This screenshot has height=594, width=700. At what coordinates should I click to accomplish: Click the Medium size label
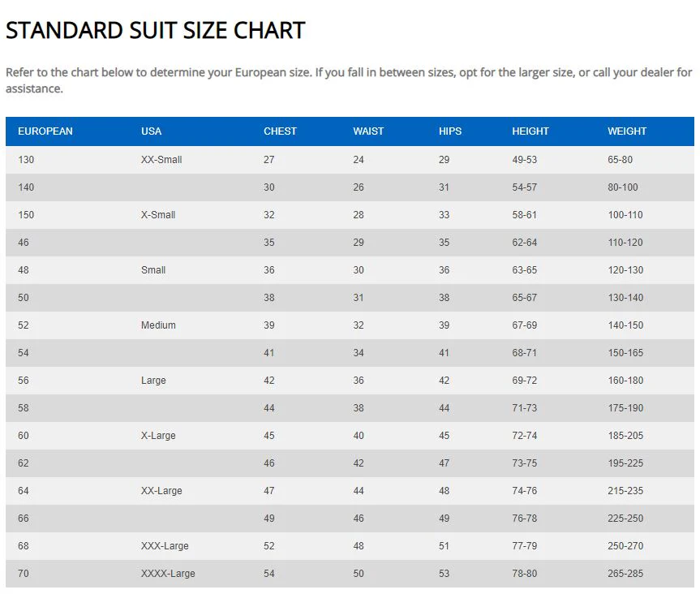pos(158,325)
